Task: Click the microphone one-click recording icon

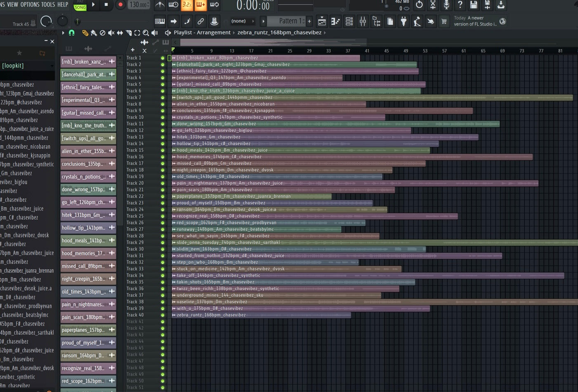Action: pos(446,5)
